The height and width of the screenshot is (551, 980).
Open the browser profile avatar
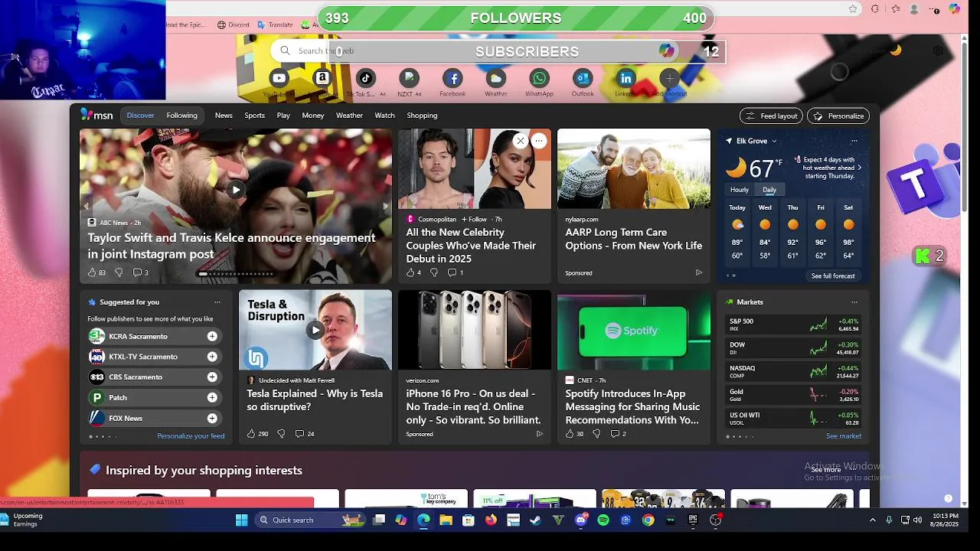(914, 9)
